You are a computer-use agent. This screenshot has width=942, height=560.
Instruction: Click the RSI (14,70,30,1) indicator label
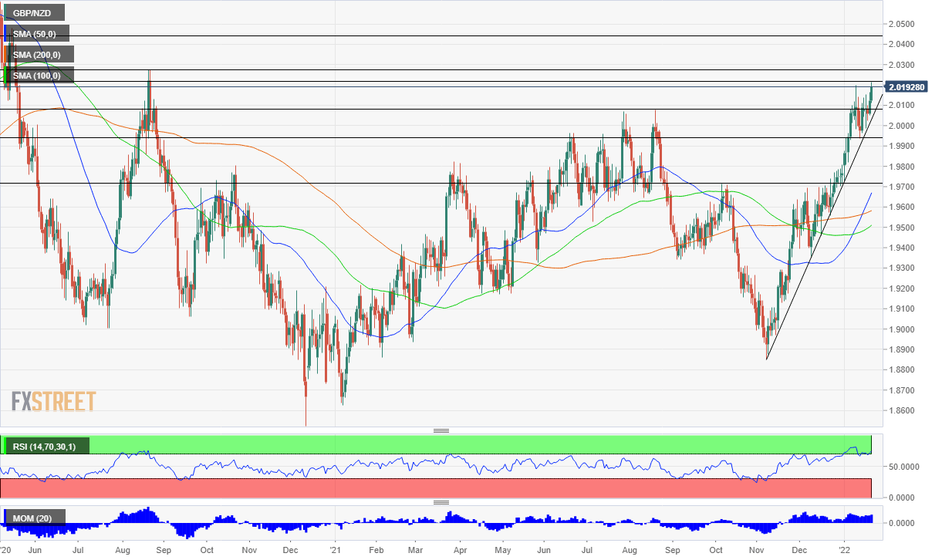click(46, 446)
